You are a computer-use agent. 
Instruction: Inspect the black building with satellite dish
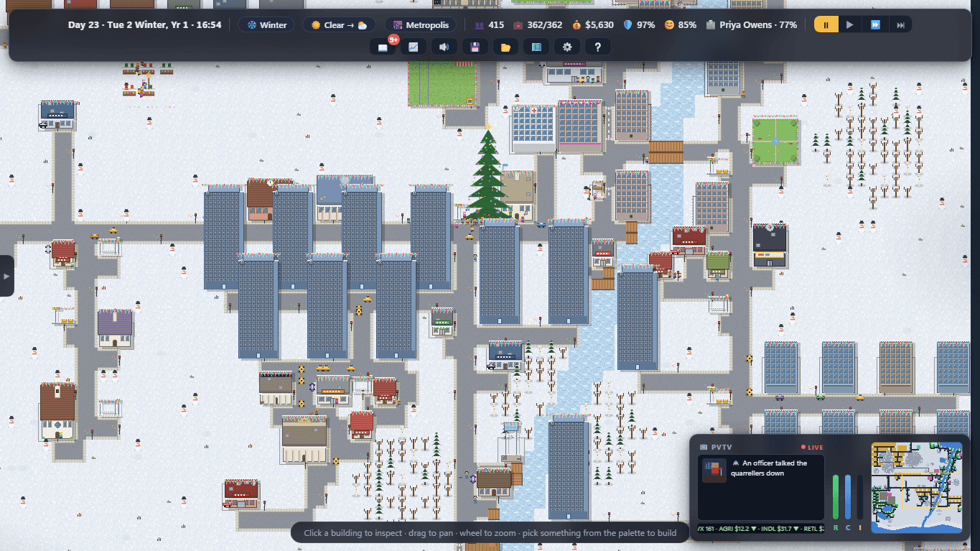(770, 245)
